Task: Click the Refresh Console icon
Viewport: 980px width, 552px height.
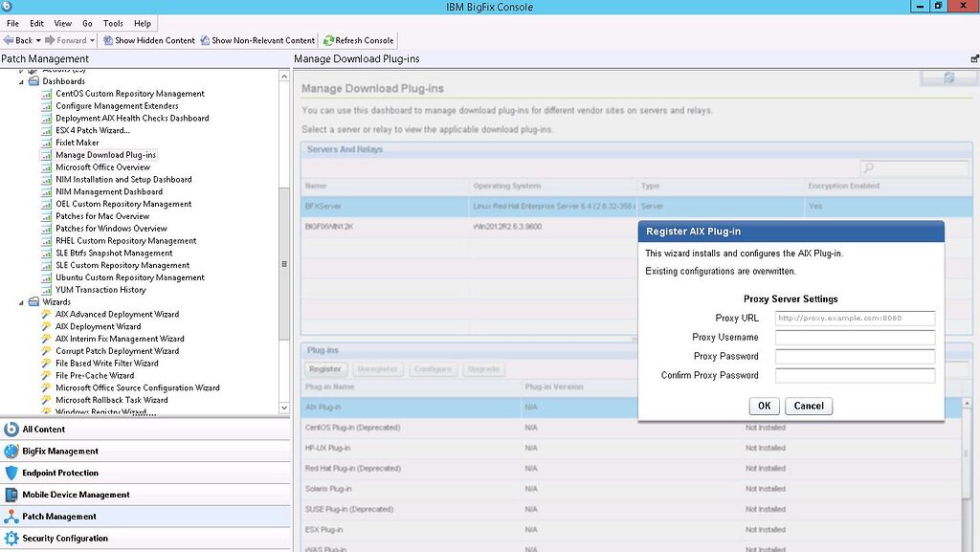Action: 328,40
